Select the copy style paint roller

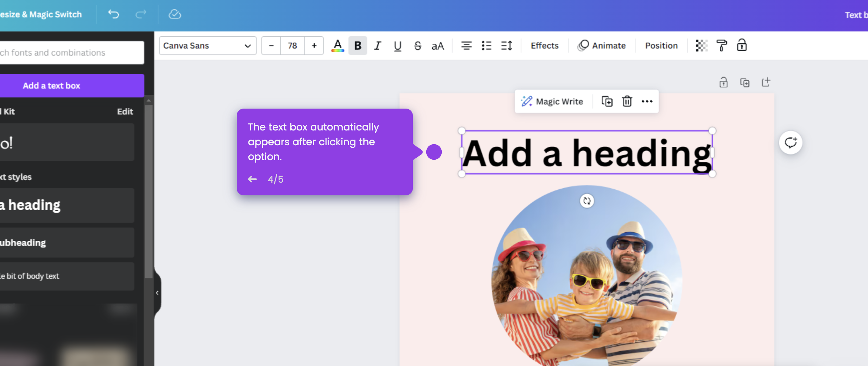coord(721,45)
